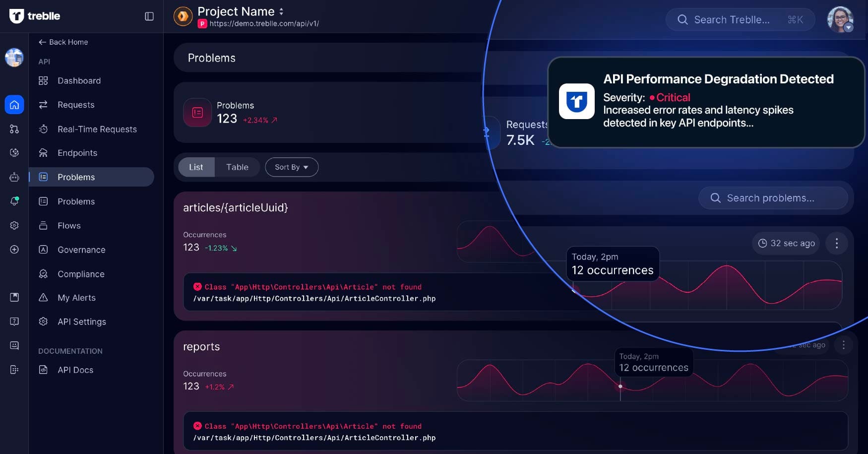Open the settings gear in the left rail
868x454 pixels.
pos(14,225)
